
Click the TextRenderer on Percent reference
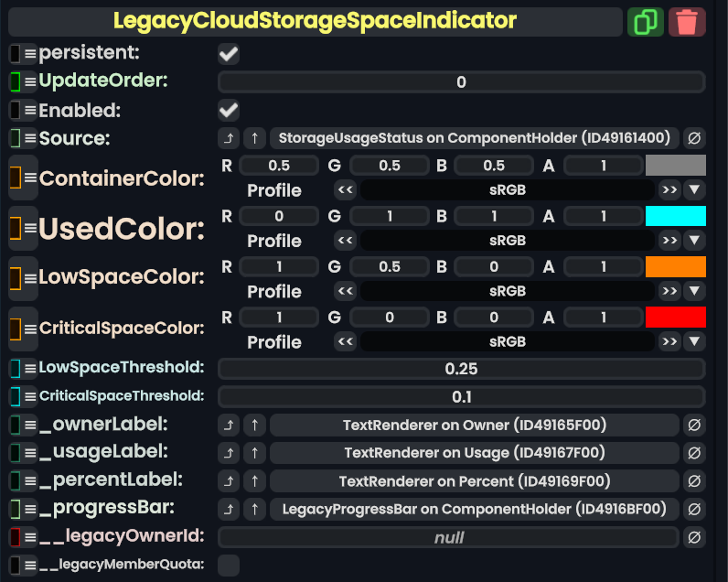pos(474,481)
